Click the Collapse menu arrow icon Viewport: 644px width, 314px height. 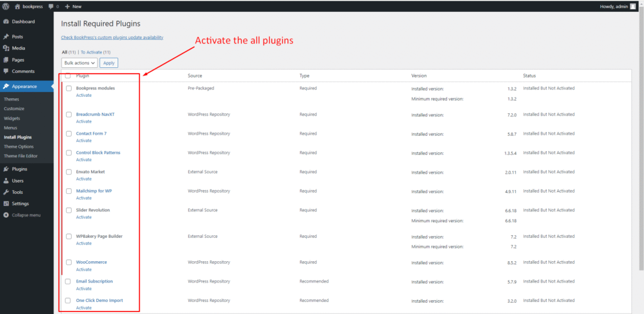pos(6,215)
